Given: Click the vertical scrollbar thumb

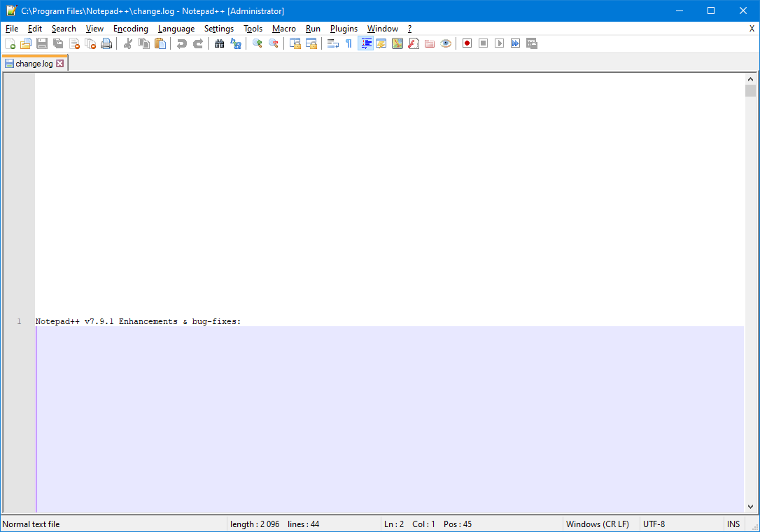Looking at the screenshot, I should point(750,91).
